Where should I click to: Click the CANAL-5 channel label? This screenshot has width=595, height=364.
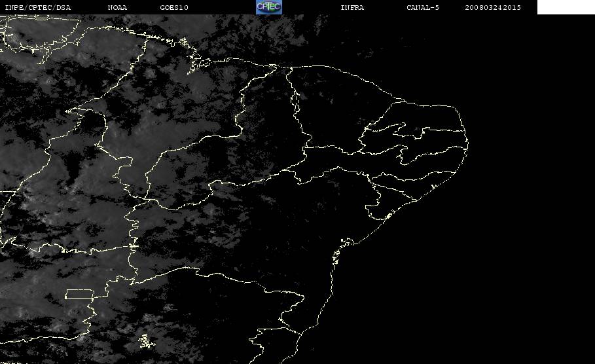coord(423,8)
